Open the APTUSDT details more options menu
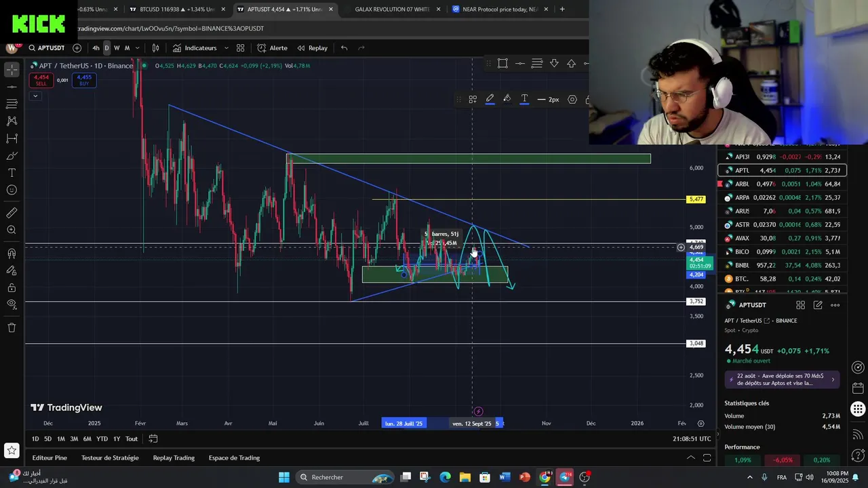868x488 pixels. (835, 305)
